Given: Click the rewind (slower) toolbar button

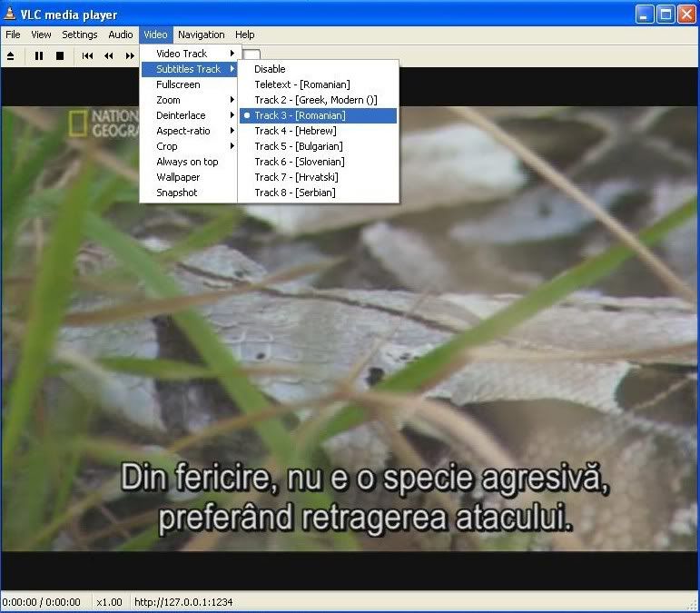Looking at the screenshot, I should (x=109, y=55).
